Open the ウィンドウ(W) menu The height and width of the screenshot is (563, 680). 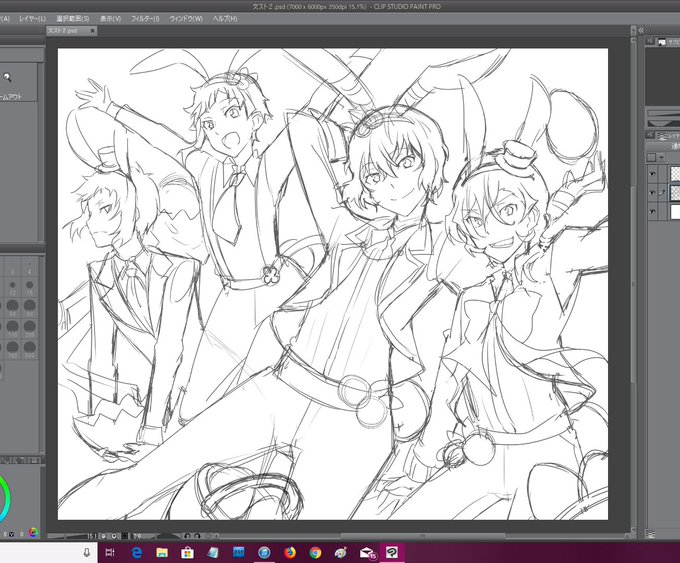point(186,19)
